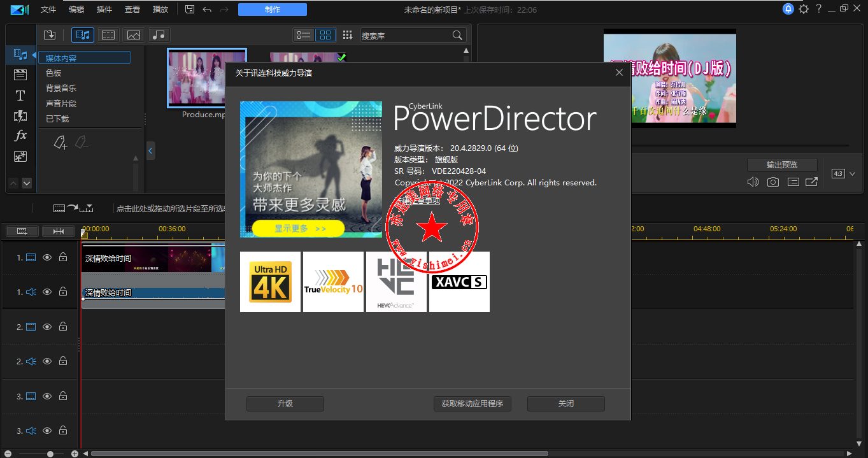This screenshot has width=868, height=458.
Task: Open the 插件 menu
Action: click(104, 10)
